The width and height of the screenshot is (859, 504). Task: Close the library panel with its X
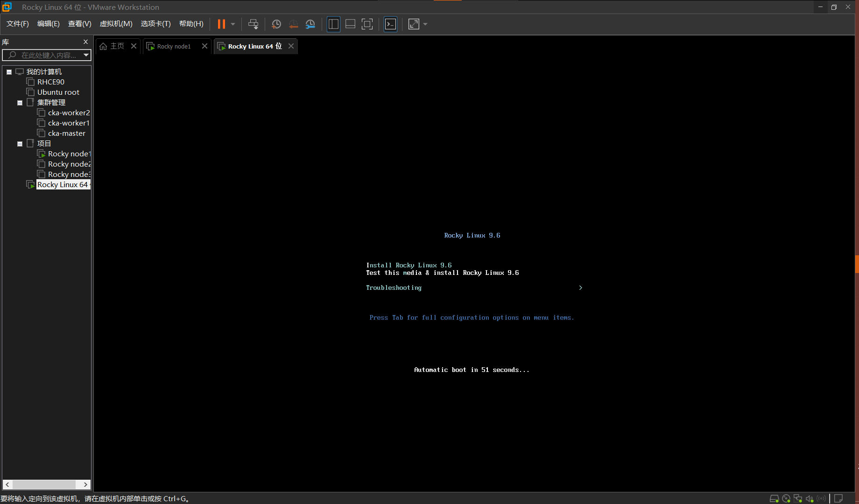point(85,42)
